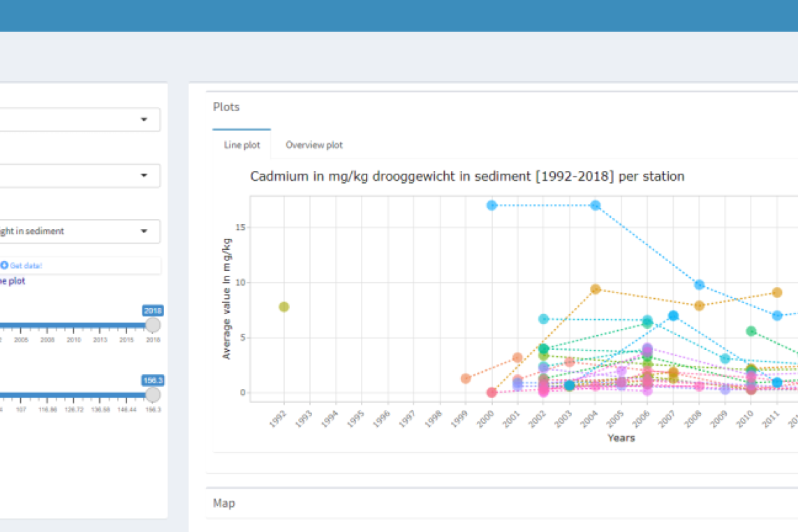Click the Map panel header
The height and width of the screenshot is (532, 798).
224,503
